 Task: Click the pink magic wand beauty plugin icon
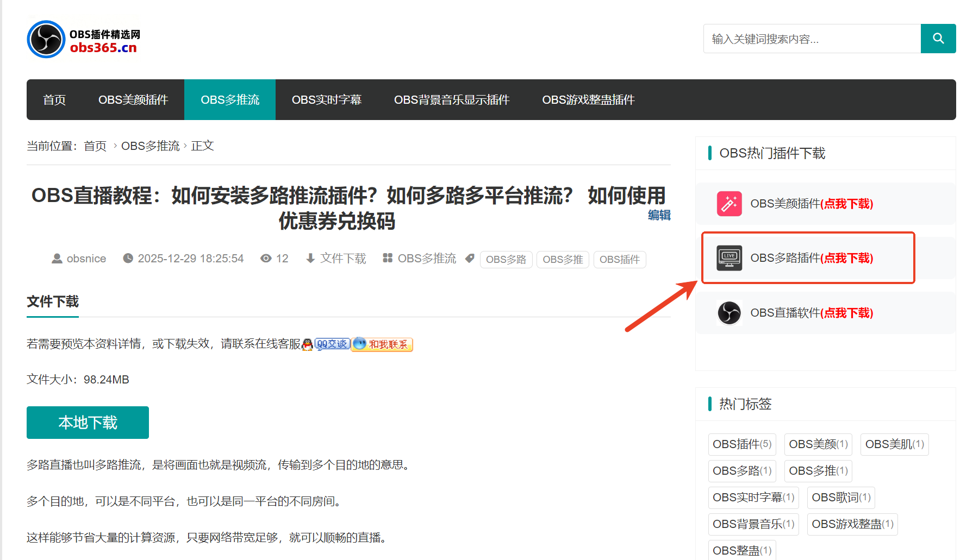point(729,204)
